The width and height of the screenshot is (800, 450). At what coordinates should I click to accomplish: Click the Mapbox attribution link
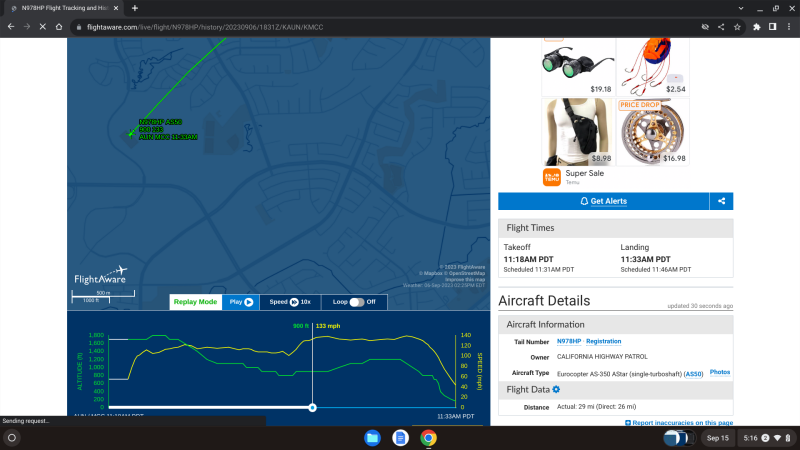(x=433, y=273)
